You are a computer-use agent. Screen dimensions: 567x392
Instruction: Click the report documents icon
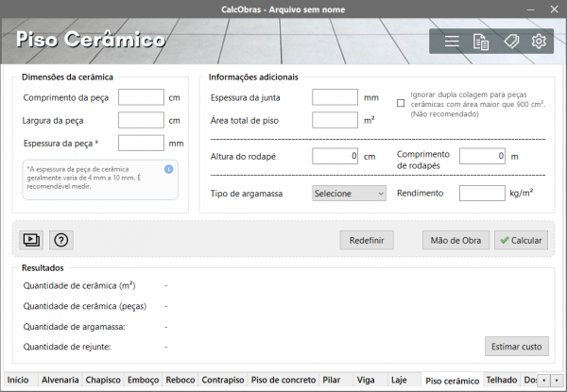pyautogui.click(x=481, y=42)
